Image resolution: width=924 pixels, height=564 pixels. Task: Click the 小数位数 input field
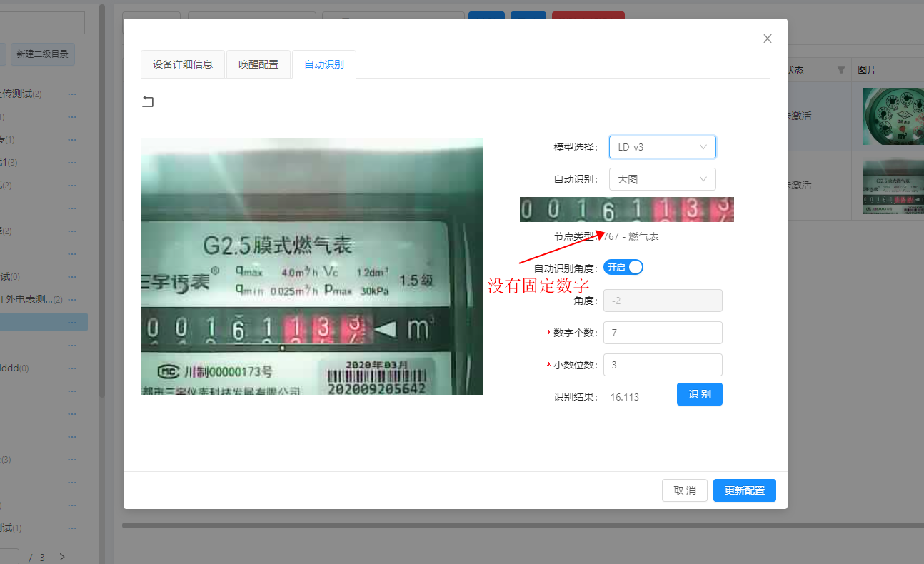(663, 365)
